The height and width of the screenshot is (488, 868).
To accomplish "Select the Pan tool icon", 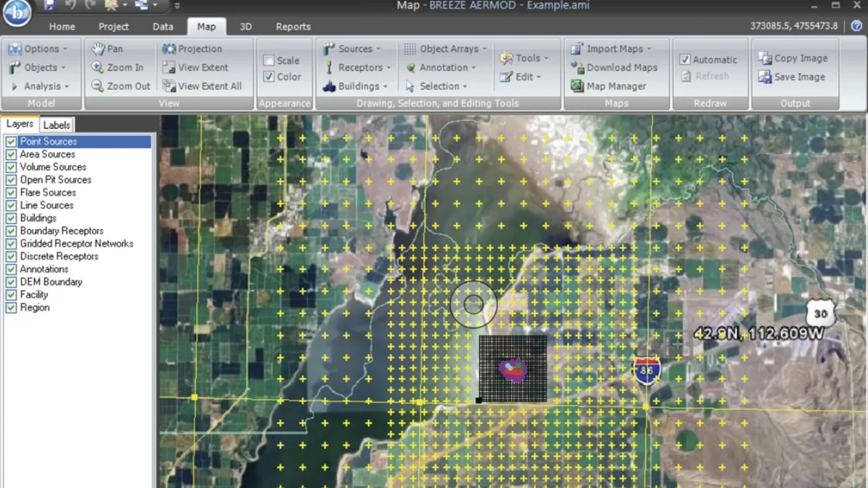I will click(98, 48).
